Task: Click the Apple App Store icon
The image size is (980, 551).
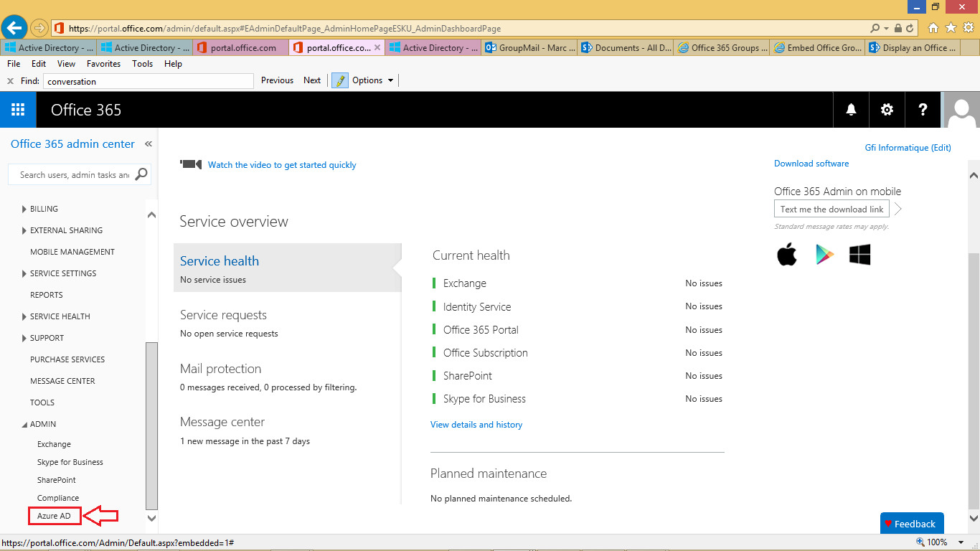Action: 787,255
